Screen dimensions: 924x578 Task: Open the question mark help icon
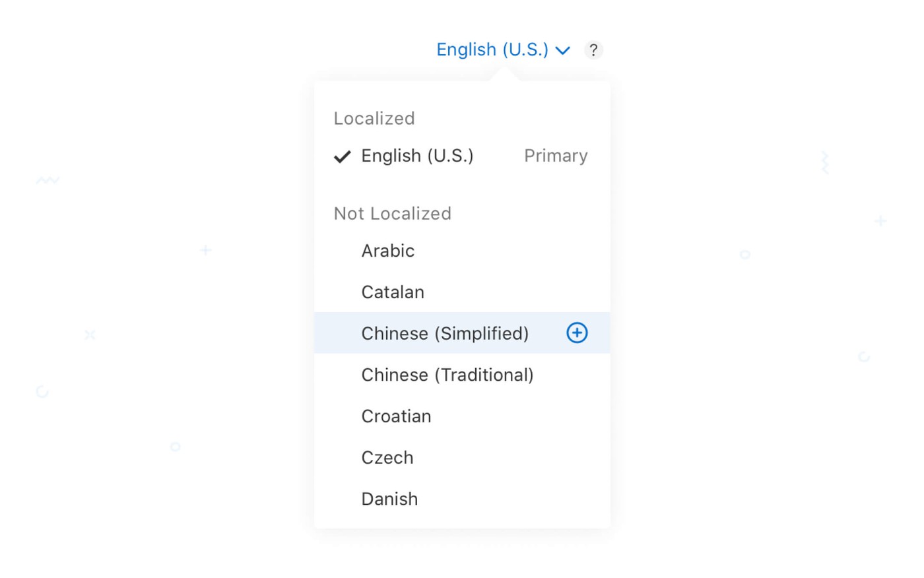[x=593, y=50]
